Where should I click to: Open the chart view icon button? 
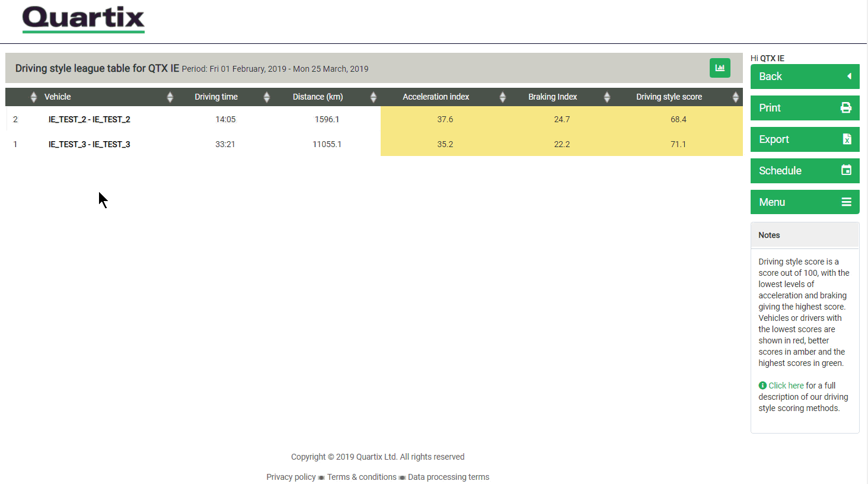(720, 68)
